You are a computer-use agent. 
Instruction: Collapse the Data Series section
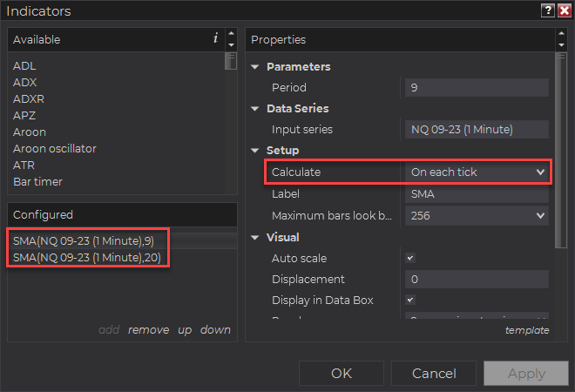pyautogui.click(x=255, y=109)
